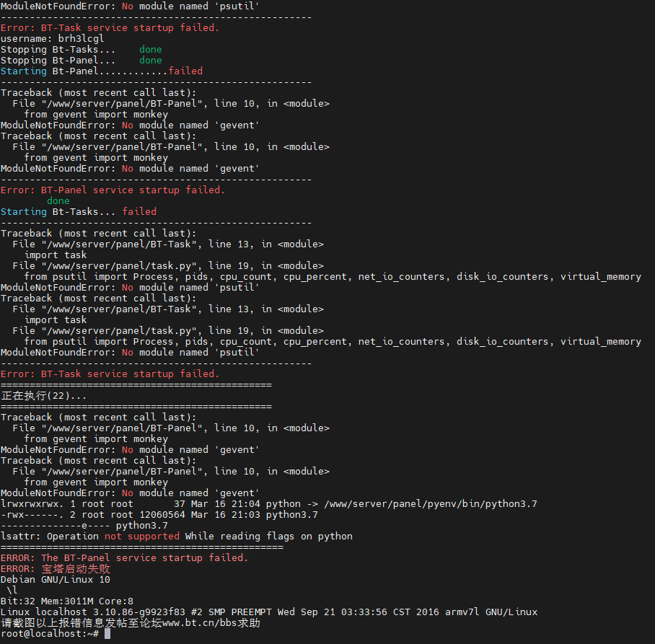655x644 pixels.
Task: Click kernel version '3.10.86-g9923f83'
Action: click(139, 613)
